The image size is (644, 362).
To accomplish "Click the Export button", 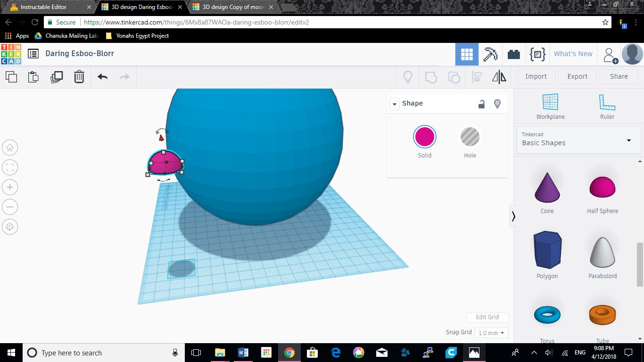I will pyautogui.click(x=578, y=77).
